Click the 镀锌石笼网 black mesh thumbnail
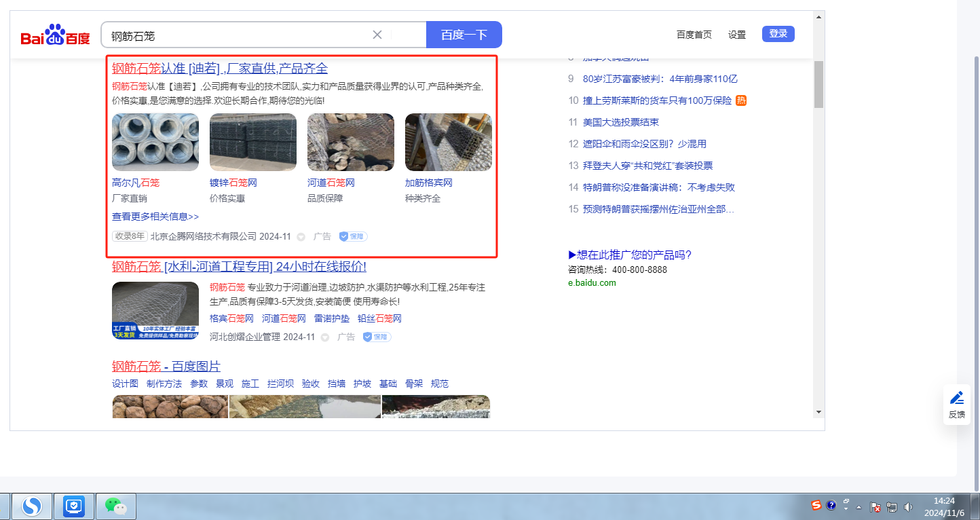Viewport: 980px width, 520px height. [253, 142]
